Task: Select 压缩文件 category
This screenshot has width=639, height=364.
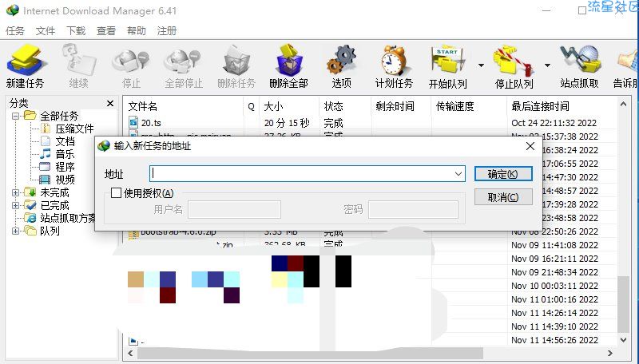Action: 74,129
